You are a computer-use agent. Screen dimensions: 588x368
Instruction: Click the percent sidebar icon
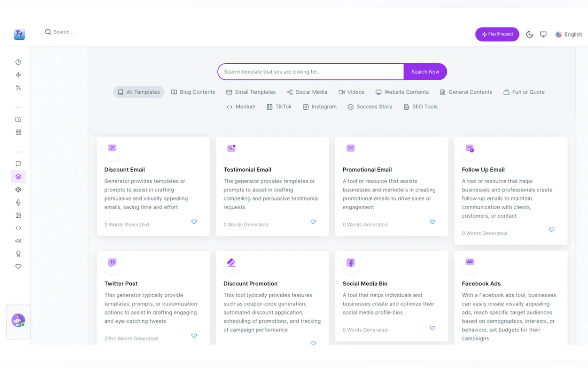[x=18, y=88]
